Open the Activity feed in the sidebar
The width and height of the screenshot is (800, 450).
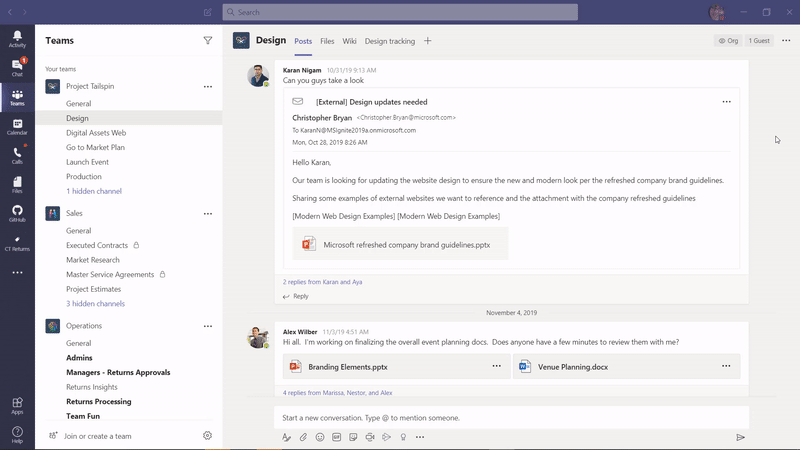(x=17, y=38)
